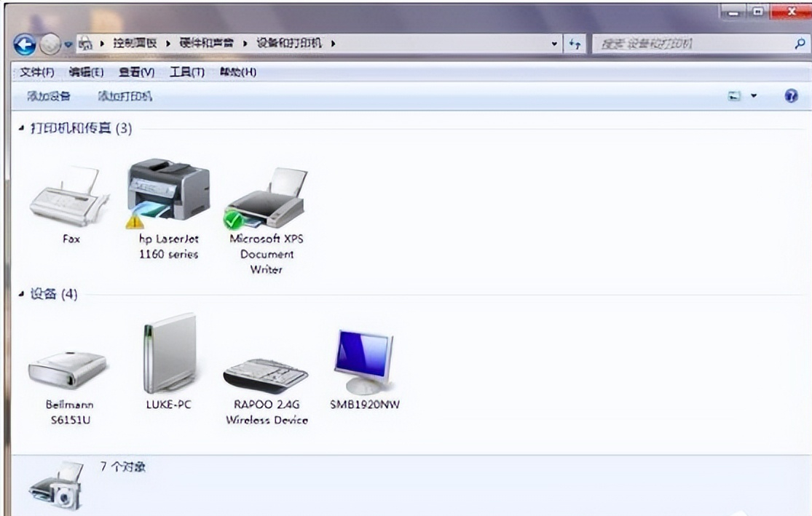The image size is (812, 516).
Task: Collapse the 设备 (4) group
Action: (21, 295)
